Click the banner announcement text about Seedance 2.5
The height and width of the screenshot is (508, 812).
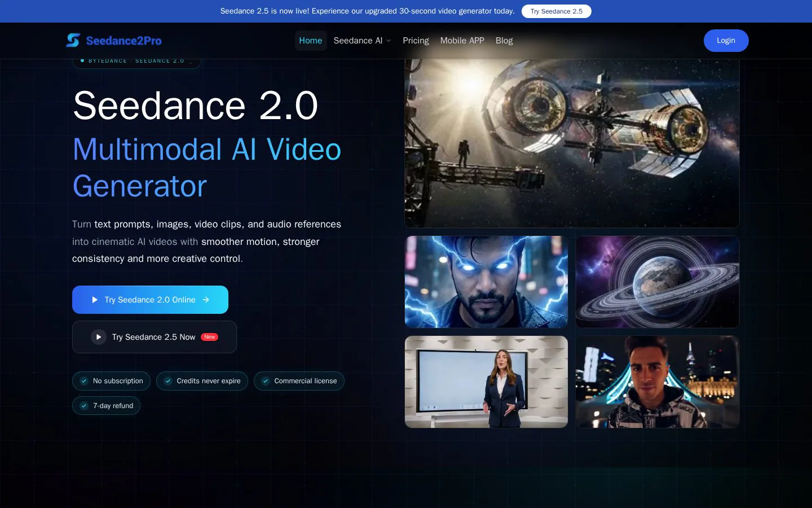click(x=367, y=11)
